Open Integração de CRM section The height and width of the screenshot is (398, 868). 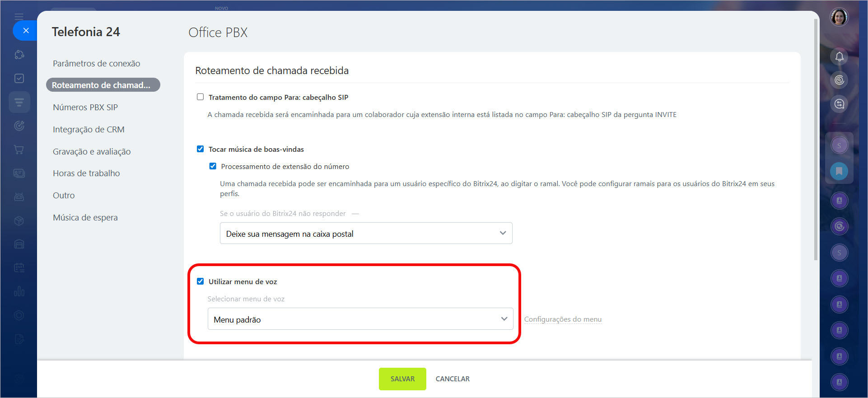pyautogui.click(x=89, y=129)
